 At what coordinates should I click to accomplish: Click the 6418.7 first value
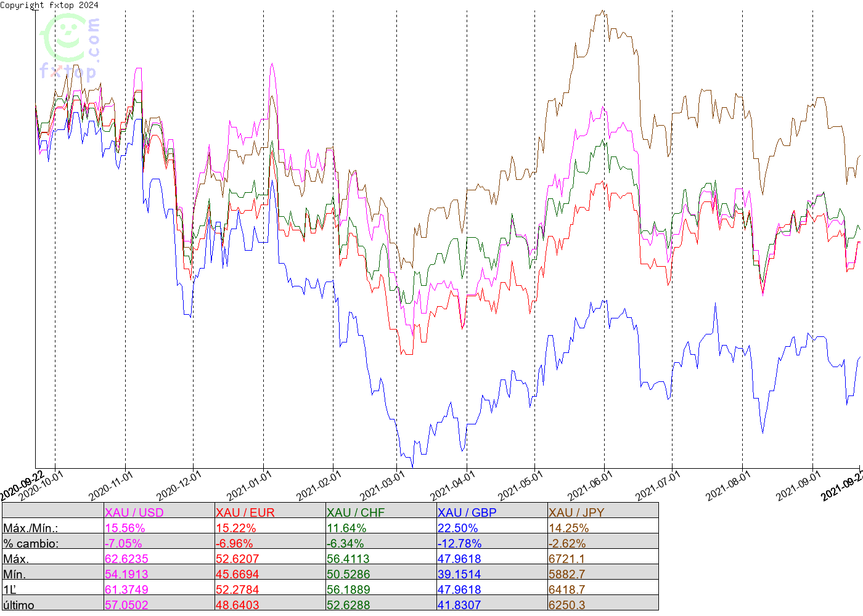566,590
